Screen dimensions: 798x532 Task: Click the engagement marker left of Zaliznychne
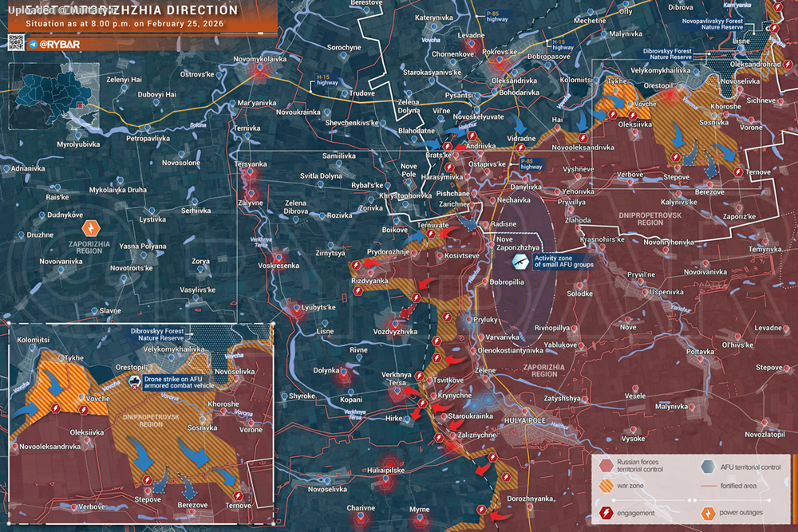click(x=439, y=437)
